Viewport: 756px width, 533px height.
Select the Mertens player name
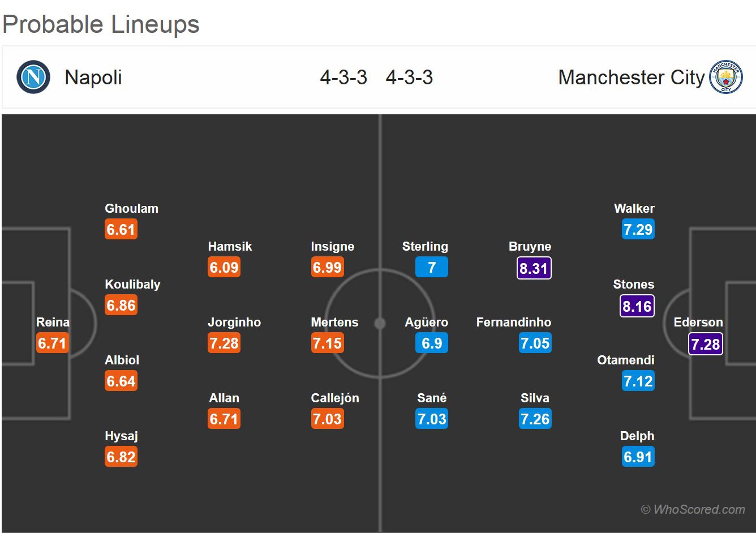coord(334,322)
